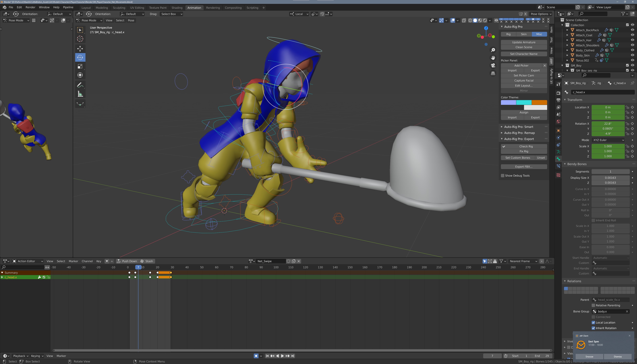Expand Auto-Rig Pro: Smart panel

tap(518, 127)
